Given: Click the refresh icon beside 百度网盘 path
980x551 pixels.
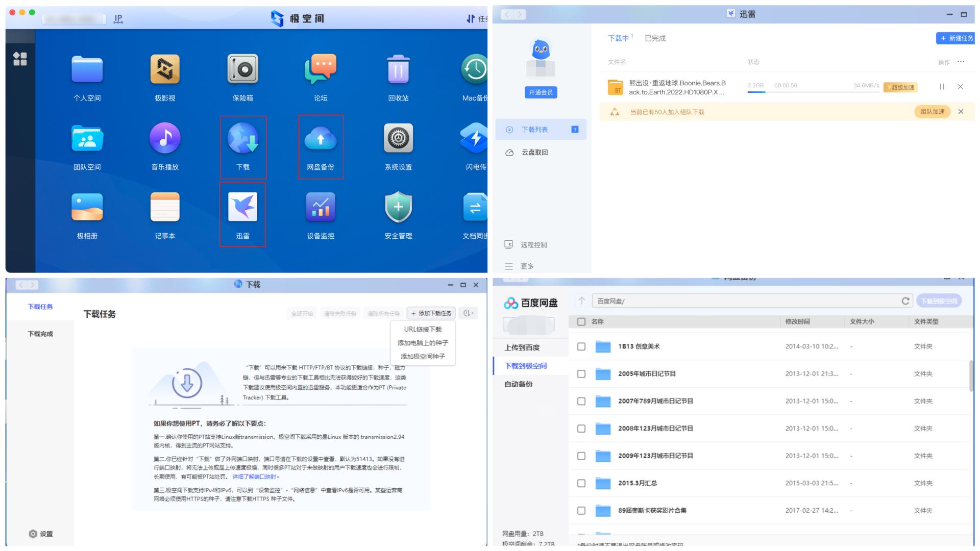Looking at the screenshot, I should click(905, 301).
